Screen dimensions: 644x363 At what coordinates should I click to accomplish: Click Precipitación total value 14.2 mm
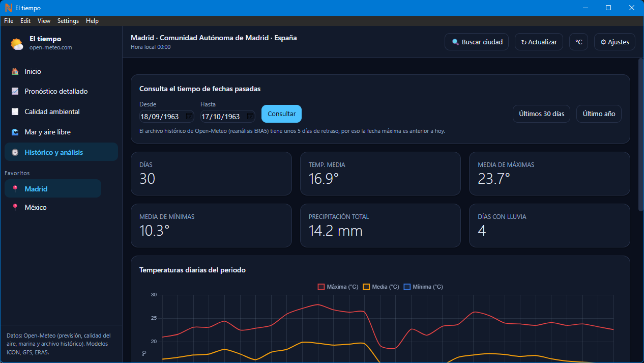coord(336,231)
